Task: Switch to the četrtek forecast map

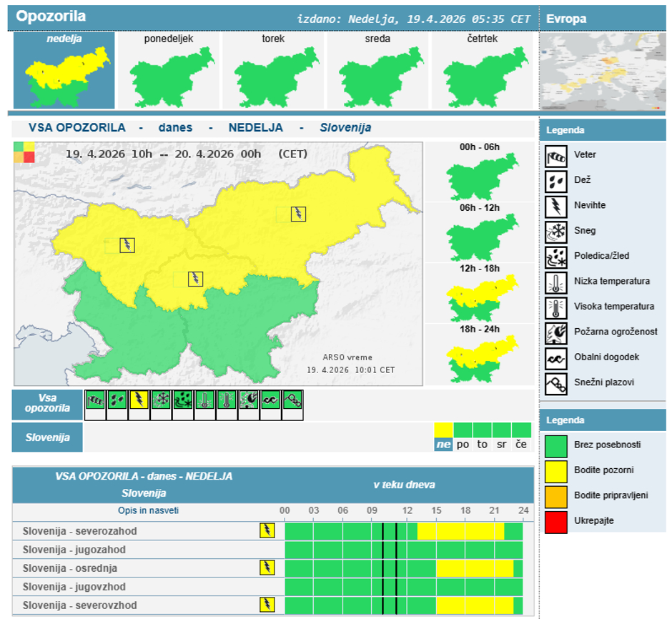Action: (482, 70)
